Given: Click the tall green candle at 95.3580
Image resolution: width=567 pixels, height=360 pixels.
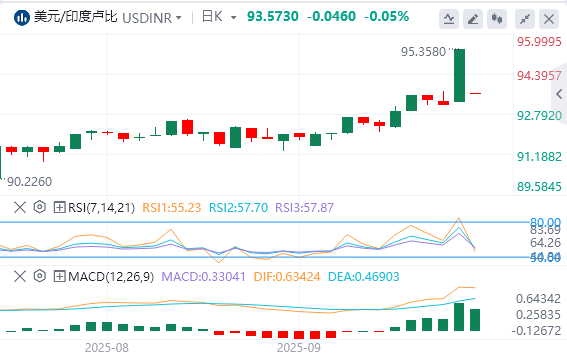Looking at the screenshot, I should (460, 76).
